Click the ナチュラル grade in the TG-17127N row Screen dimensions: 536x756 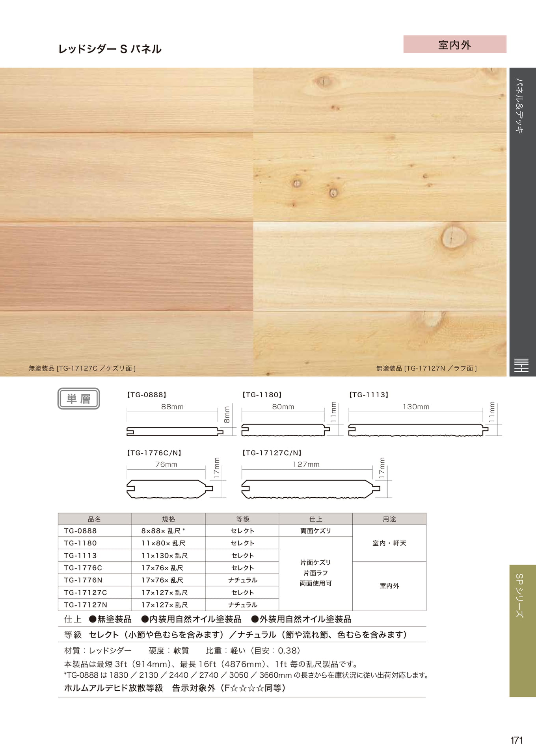click(242, 605)
